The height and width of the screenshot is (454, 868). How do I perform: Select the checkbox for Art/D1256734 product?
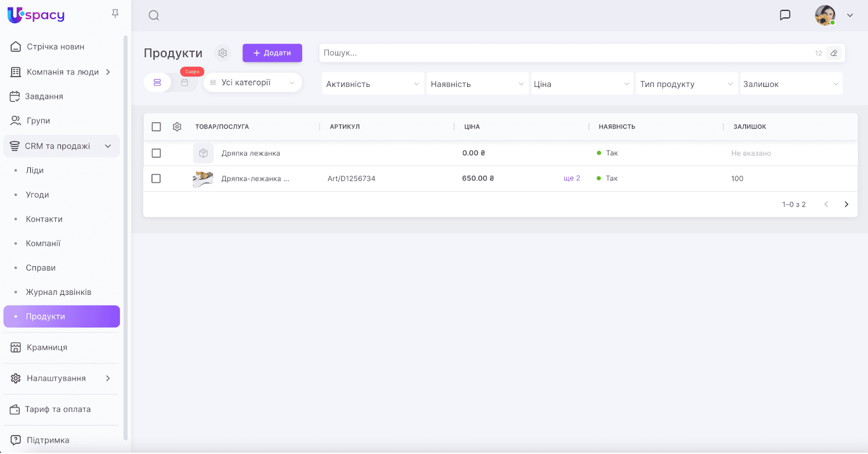tap(156, 179)
